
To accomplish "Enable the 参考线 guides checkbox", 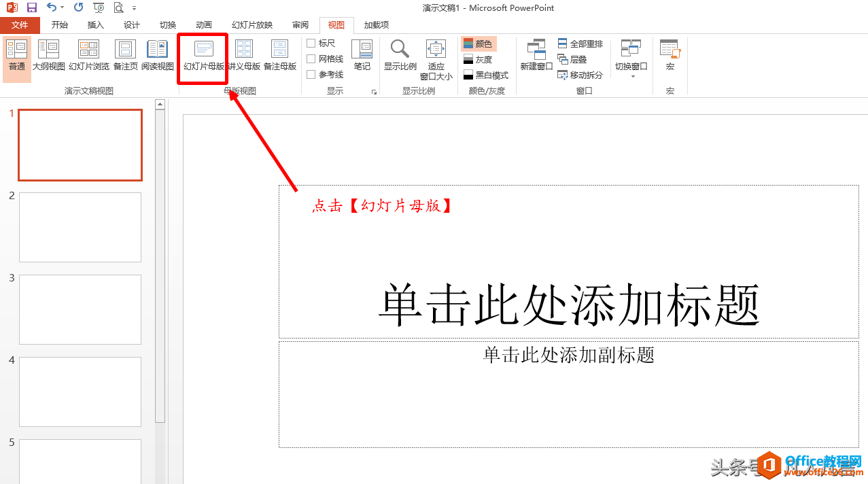I will tap(311, 74).
